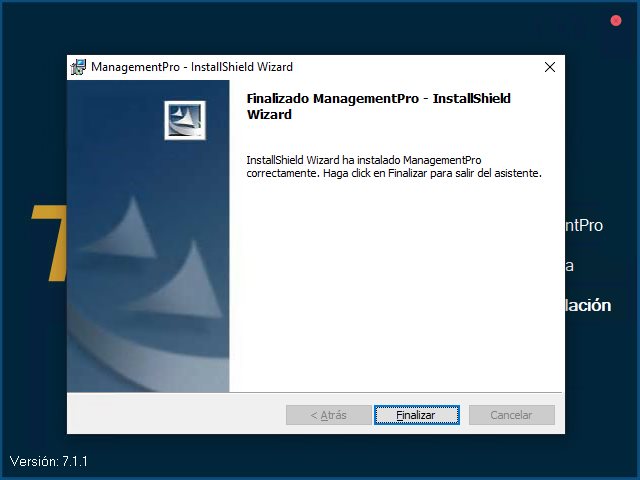This screenshot has width=640, height=480.
Task: Select the 'Finalizado ManagementPro - InstallShield Wizard' heading
Action: (x=378, y=106)
